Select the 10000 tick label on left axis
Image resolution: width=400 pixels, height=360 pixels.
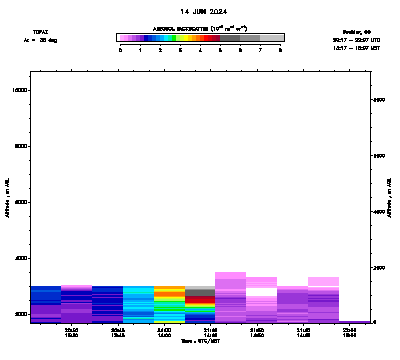20,90
